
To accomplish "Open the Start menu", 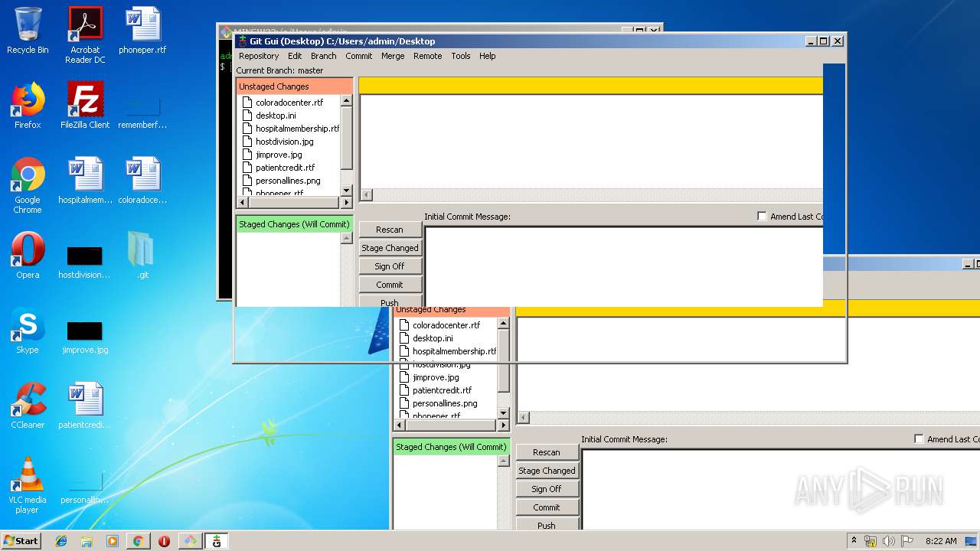I will pos(21,541).
